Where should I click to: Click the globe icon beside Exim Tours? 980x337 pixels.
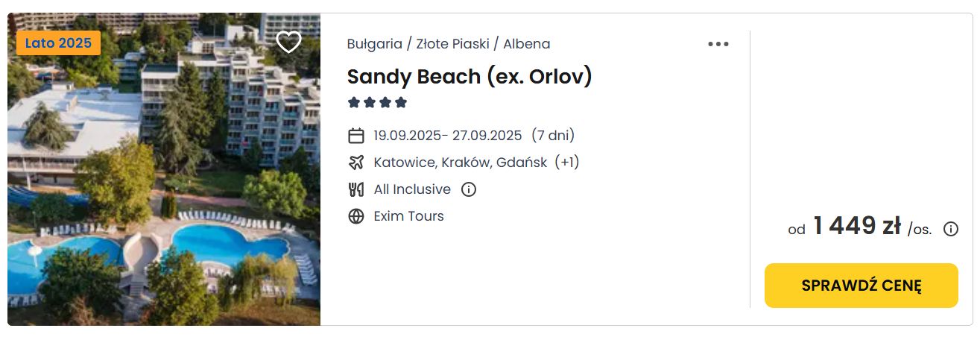(x=356, y=216)
